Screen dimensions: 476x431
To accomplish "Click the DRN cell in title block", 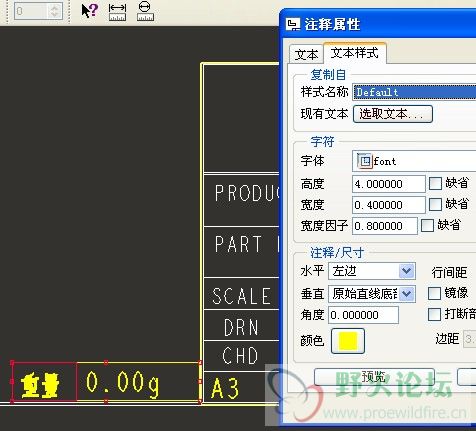I will (x=241, y=327).
